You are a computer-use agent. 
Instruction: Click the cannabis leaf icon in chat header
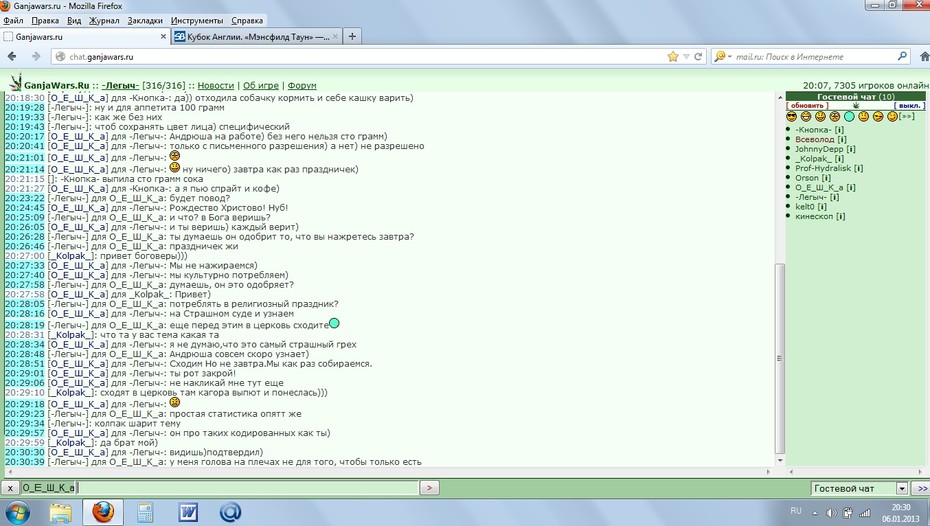coord(856,106)
